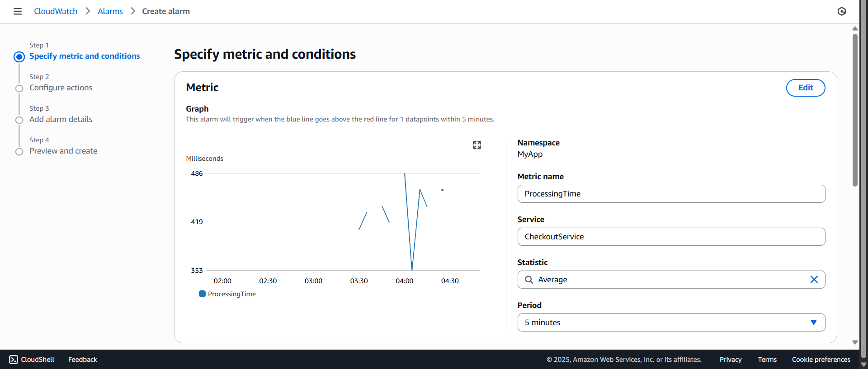The image size is (868, 369).
Task: Click the Period dropdown arrow
Action: point(813,322)
